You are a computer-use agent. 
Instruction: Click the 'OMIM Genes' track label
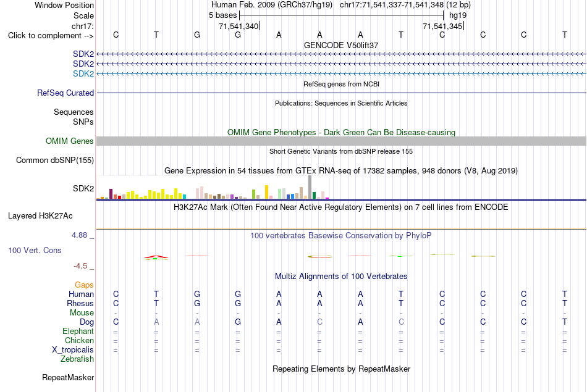70,141
